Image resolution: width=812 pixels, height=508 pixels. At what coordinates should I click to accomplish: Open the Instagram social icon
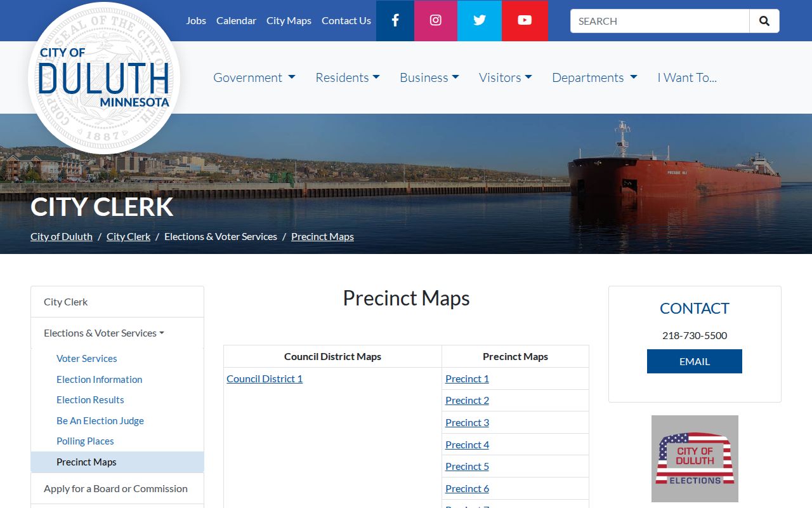point(436,20)
